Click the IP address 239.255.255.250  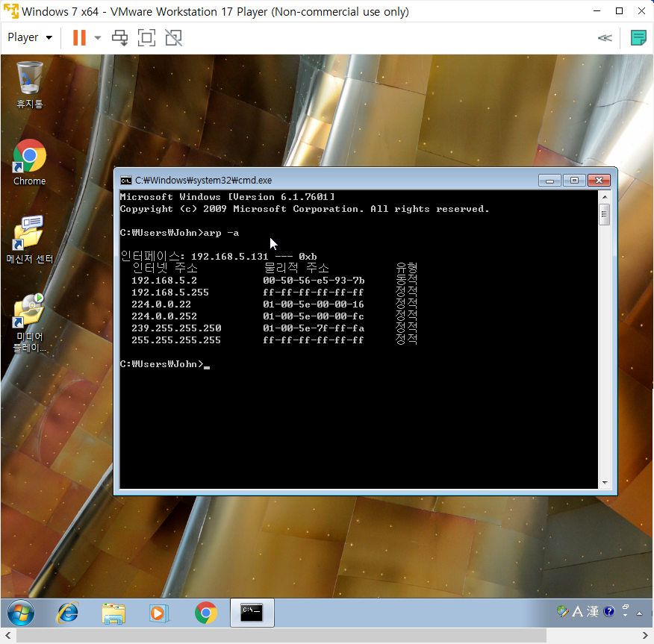pyautogui.click(x=176, y=328)
